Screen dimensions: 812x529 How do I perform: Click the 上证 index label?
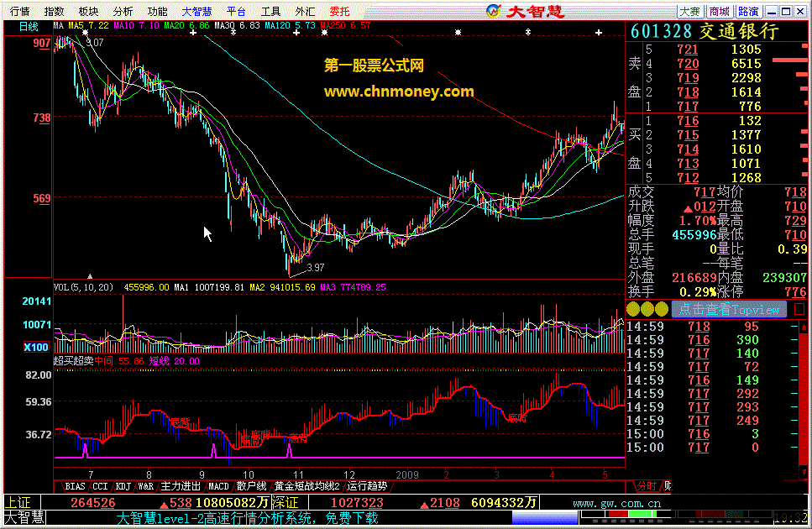18,503
